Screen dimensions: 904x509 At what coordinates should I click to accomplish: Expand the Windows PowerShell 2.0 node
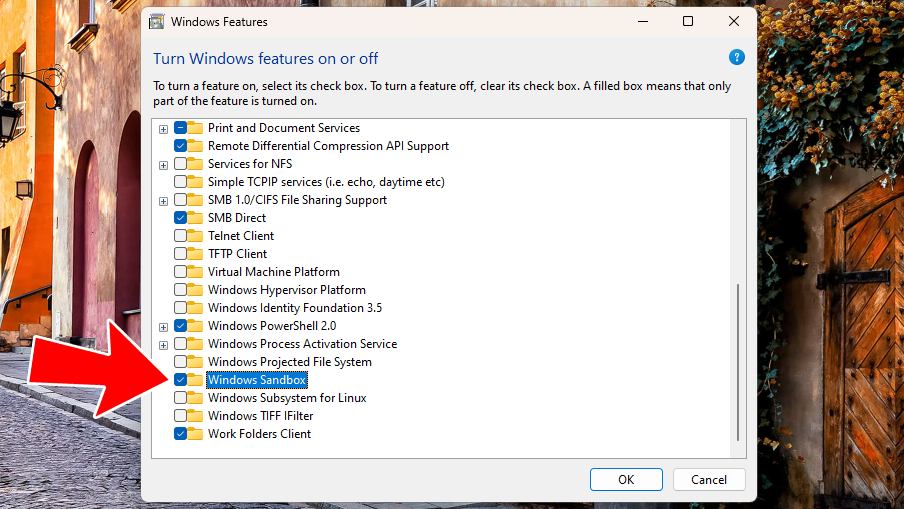pos(164,327)
